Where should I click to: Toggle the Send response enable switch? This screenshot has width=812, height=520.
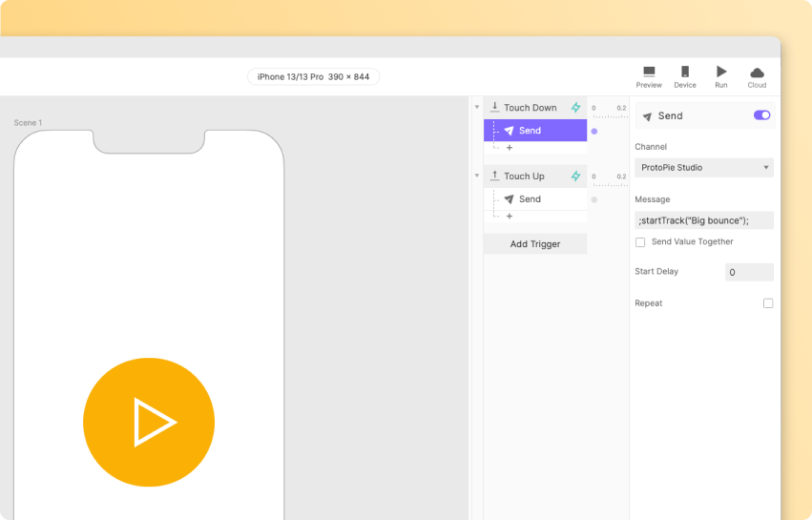(x=761, y=115)
